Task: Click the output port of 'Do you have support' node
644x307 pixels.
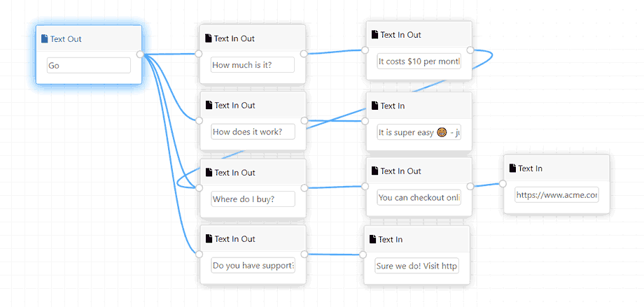Action: click(x=304, y=254)
